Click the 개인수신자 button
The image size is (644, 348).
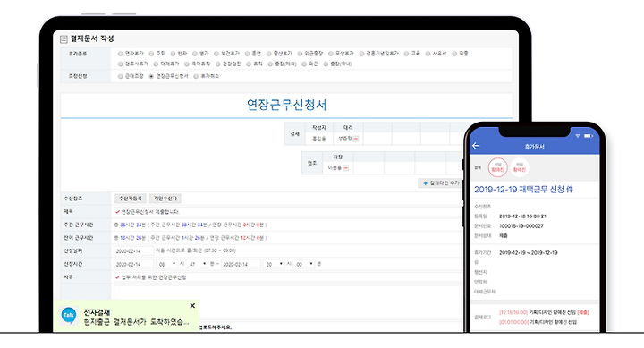[165, 199]
